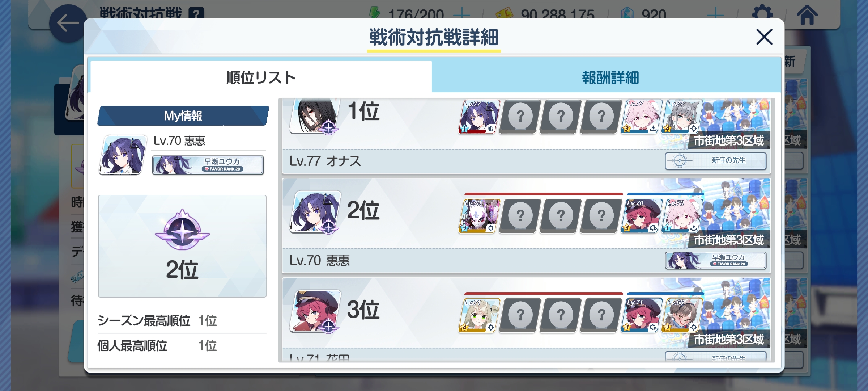The image size is (868, 391).
Task: Tap the rank emblem above 2位 in My情報
Action: [x=182, y=230]
